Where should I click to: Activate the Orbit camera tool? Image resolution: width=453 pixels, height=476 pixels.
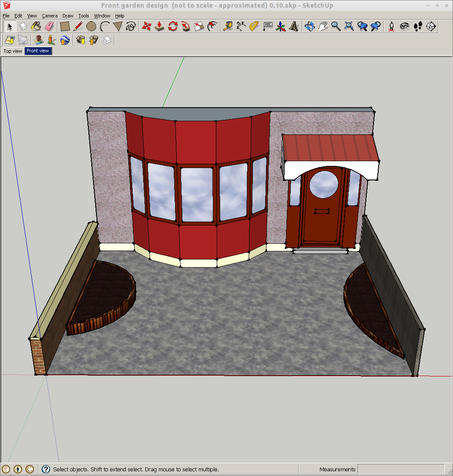310,26
